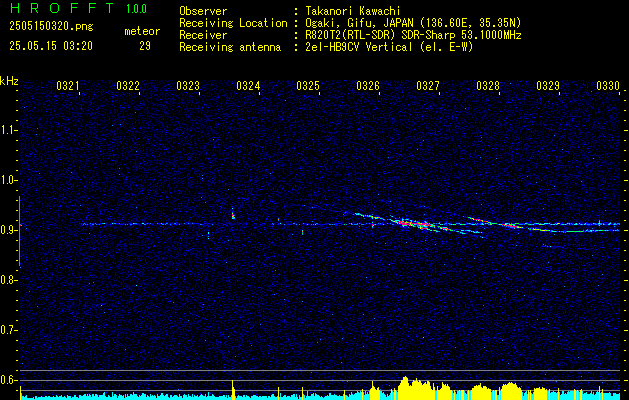The height and width of the screenshot is (400, 629).
Task: Click the 1.1 kHz frequency label
Action: [x=9, y=130]
